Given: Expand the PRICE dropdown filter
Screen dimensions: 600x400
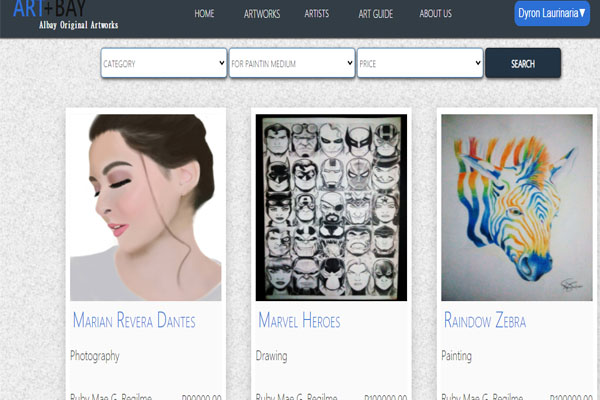Looking at the screenshot, I should click(420, 63).
